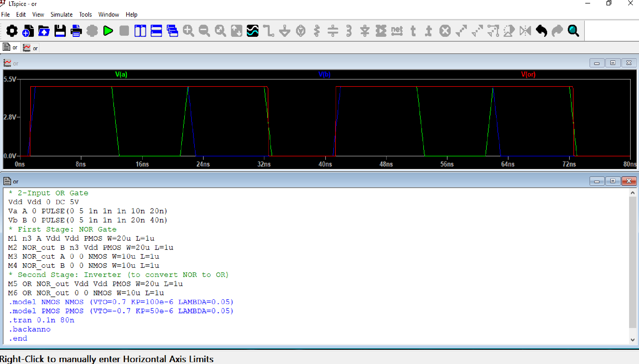Open an existing file via folder icon
The width and height of the screenshot is (639, 364).
tap(44, 31)
